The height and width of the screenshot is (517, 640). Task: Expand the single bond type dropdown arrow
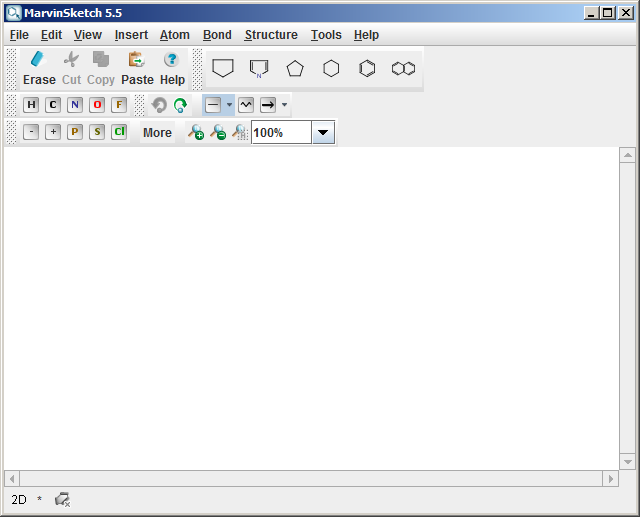tap(229, 105)
